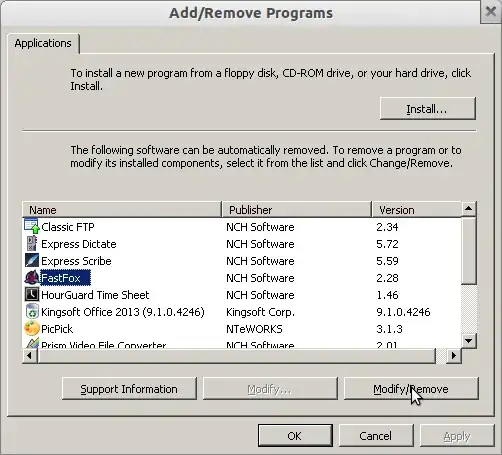Click the vertical scrollbar up arrow
Image resolution: width=502 pixels, height=455 pixels.
point(469,209)
